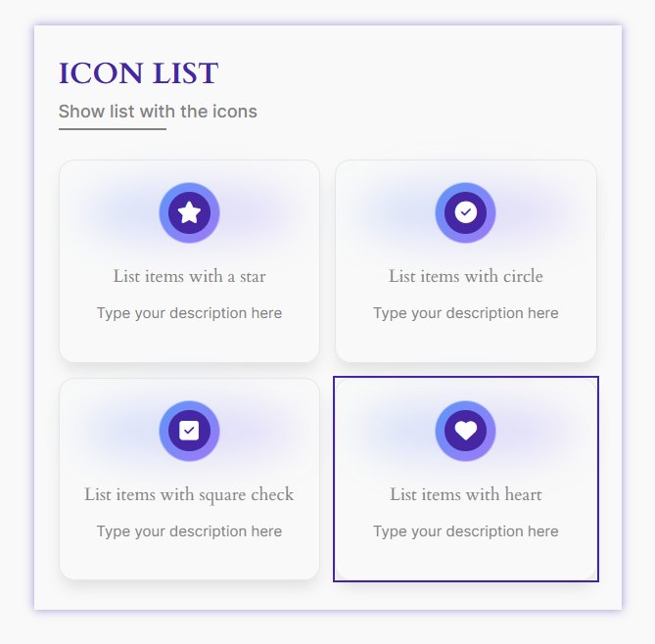Click the square check icon
The image size is (655, 644).
[189, 431]
